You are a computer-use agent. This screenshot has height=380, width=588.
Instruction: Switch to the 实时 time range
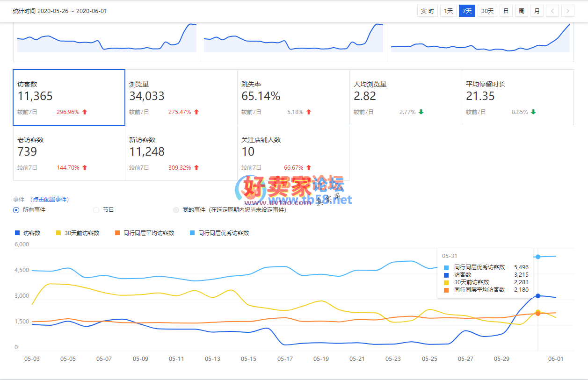427,11
